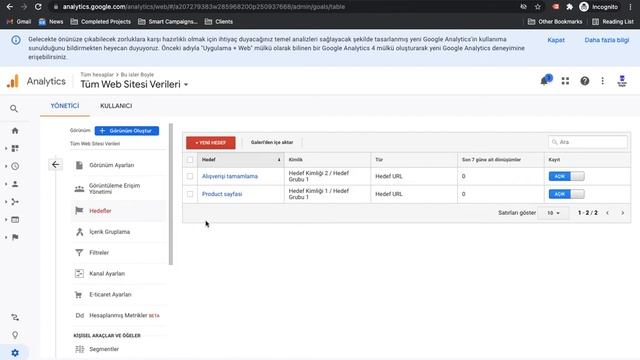Check the box for Product sayfası row
This screenshot has width=640, height=360.
click(190, 194)
